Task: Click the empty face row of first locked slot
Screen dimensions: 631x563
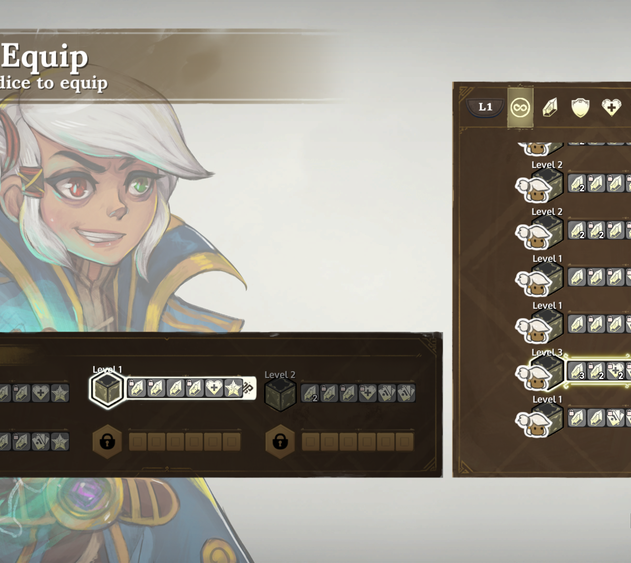Action: 185,441
